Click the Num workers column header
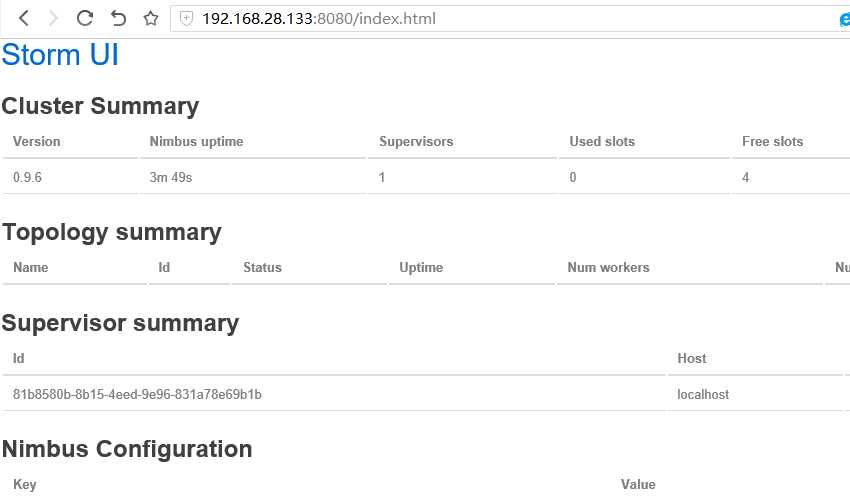This screenshot has width=850, height=498. (608, 268)
